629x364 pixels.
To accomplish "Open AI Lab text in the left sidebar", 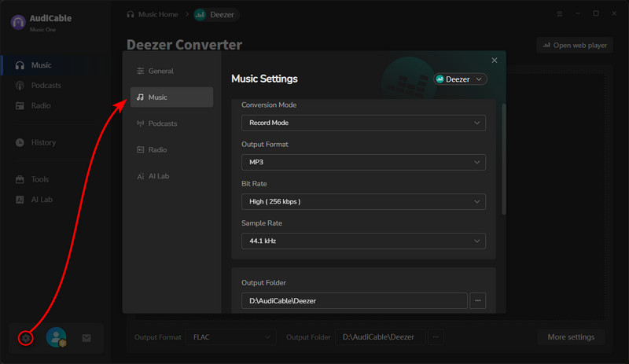I will tap(42, 200).
